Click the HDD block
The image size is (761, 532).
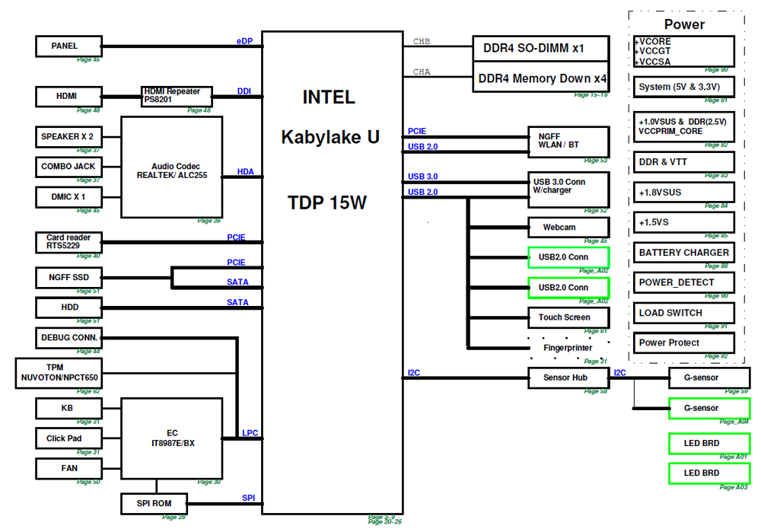tap(68, 307)
